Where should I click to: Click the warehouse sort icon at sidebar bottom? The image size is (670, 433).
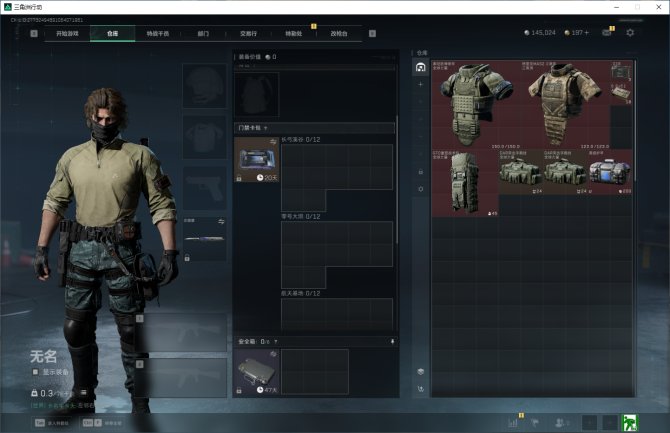[420, 389]
